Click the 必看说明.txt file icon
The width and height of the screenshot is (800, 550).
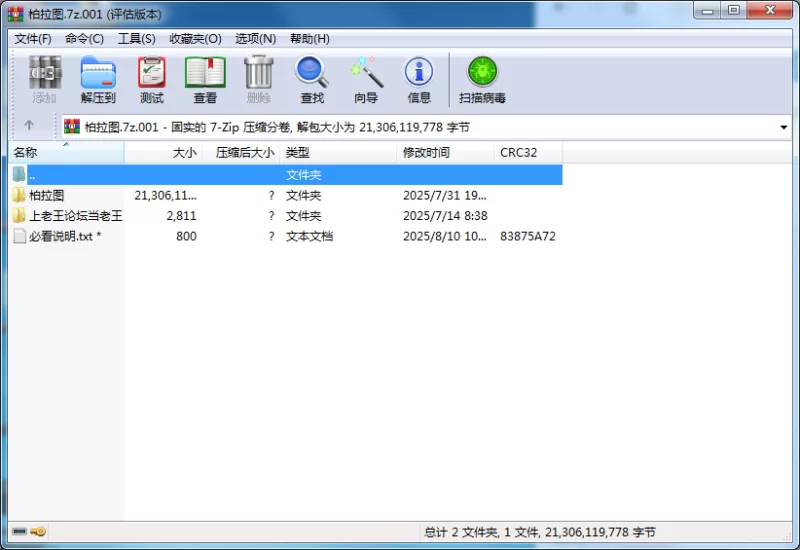(x=19, y=236)
